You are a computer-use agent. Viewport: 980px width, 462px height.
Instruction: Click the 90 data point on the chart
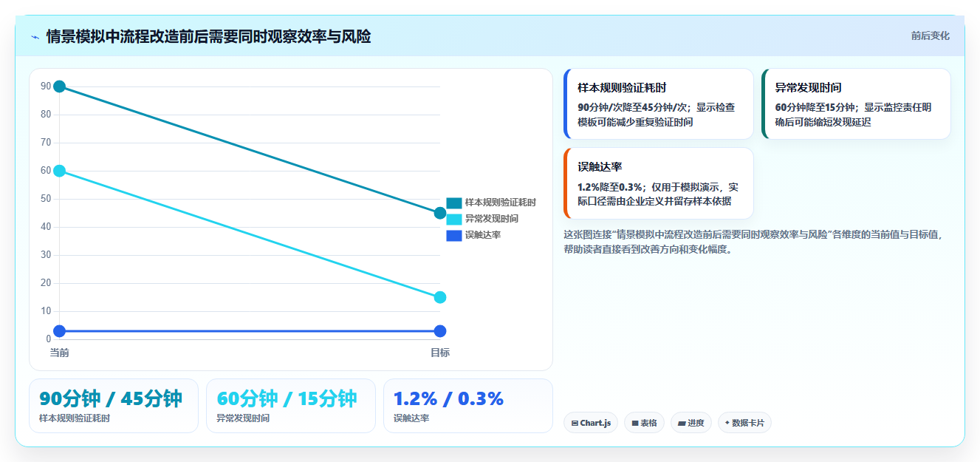pyautogui.click(x=60, y=86)
